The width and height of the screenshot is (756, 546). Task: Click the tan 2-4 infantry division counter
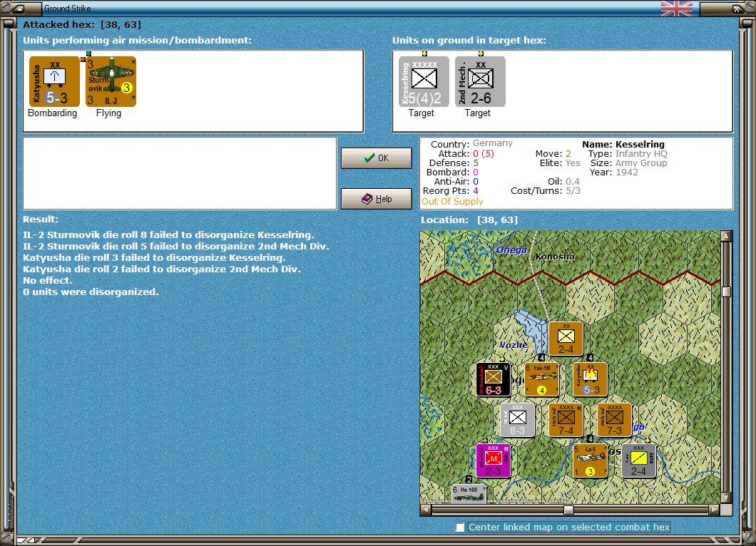click(566, 339)
